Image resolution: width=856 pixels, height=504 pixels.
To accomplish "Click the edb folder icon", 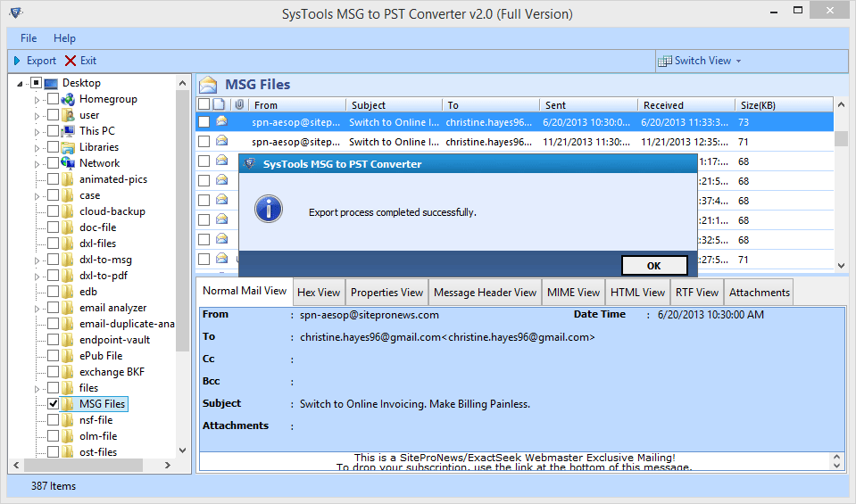I will (68, 292).
